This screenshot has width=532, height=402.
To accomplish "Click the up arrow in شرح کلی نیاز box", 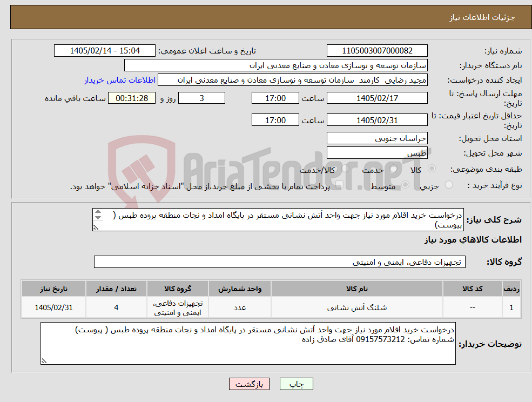I will [x=98, y=212].
